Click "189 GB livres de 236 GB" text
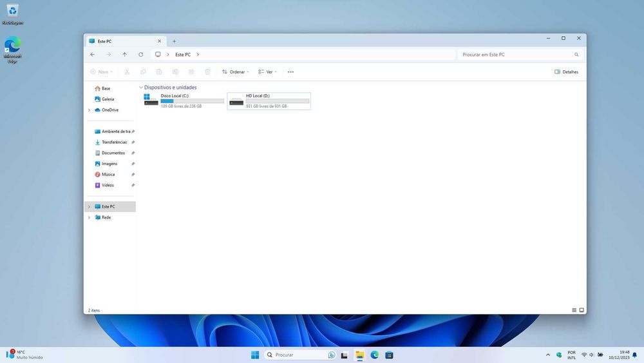 tap(181, 106)
